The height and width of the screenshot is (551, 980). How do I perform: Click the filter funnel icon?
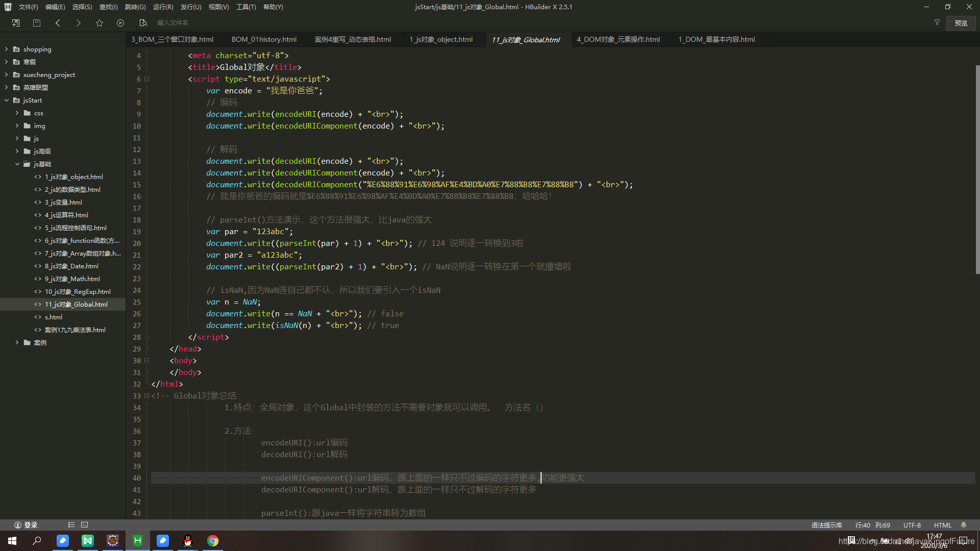(937, 22)
